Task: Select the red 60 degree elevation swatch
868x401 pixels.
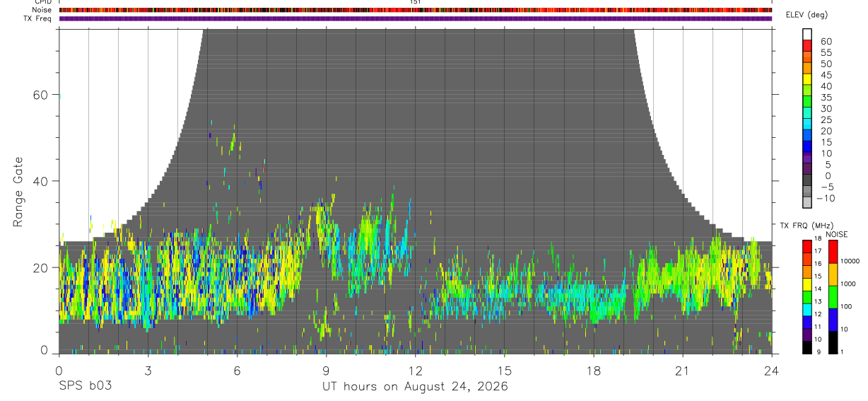Action: tap(807, 45)
